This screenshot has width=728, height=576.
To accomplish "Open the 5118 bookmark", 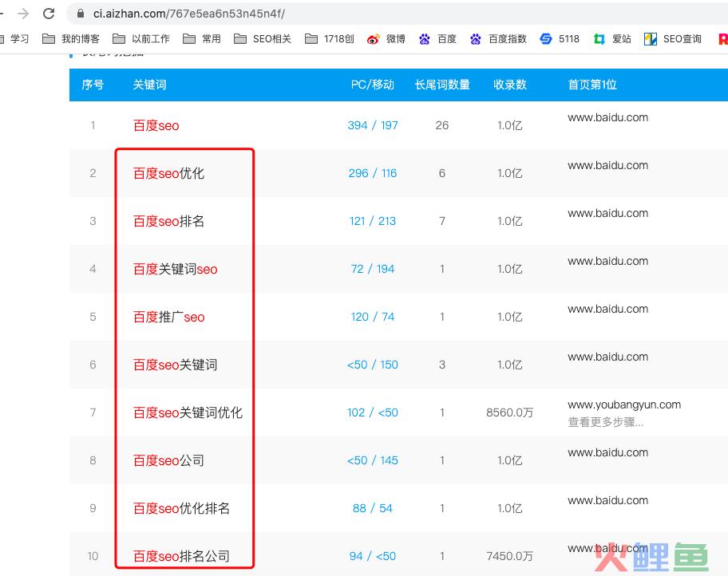I will point(560,38).
